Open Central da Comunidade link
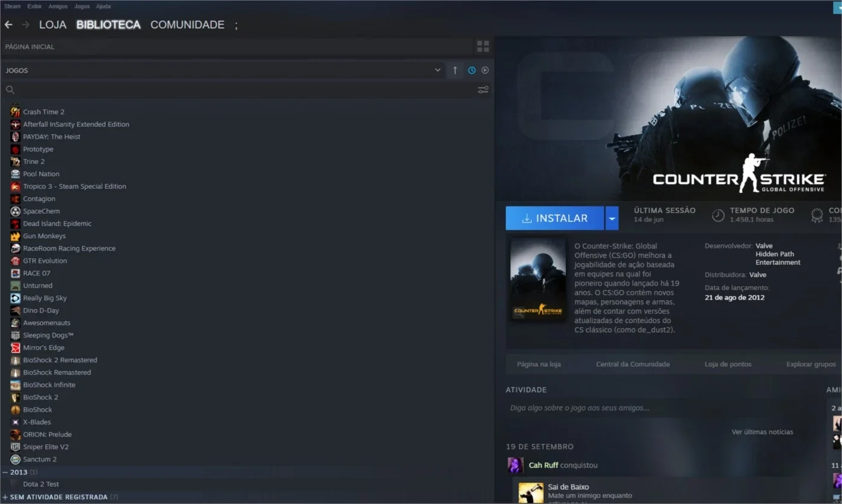Viewport: 842px width, 504px height. click(633, 364)
